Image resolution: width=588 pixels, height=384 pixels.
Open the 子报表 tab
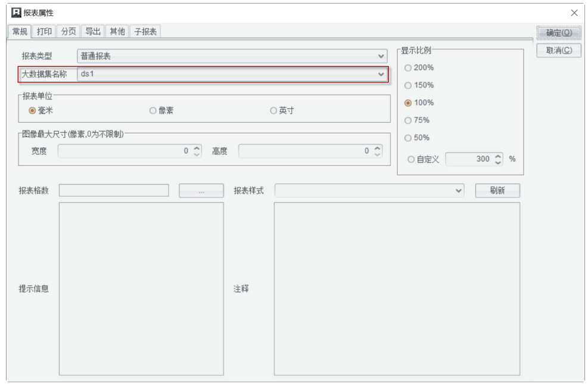pos(145,32)
